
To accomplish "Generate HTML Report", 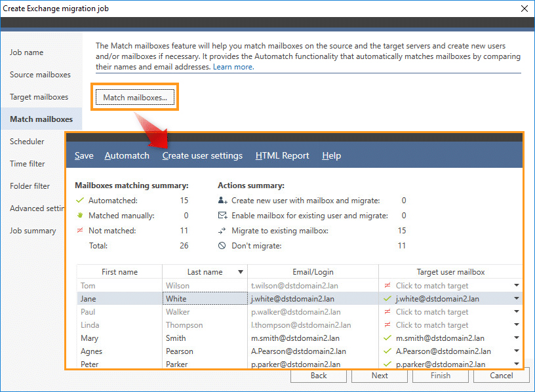I will [x=282, y=155].
